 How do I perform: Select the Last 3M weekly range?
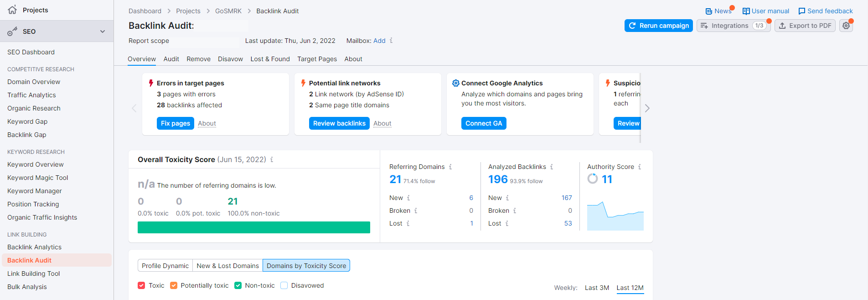pos(597,288)
